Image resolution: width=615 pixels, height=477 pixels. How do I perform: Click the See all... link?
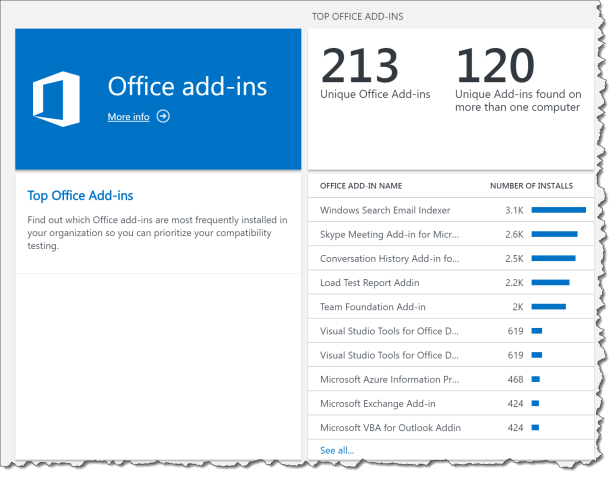(336, 450)
